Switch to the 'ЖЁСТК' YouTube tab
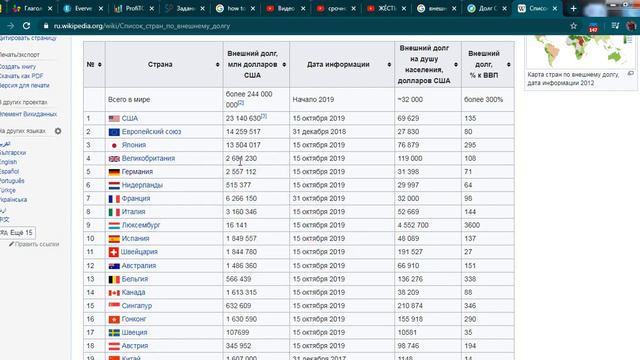This screenshot has height=360, width=640. [386, 8]
